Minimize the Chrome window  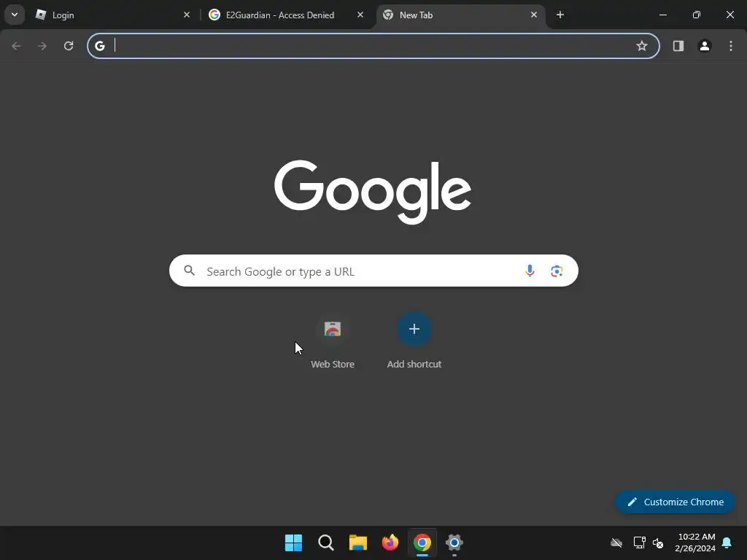(x=662, y=15)
